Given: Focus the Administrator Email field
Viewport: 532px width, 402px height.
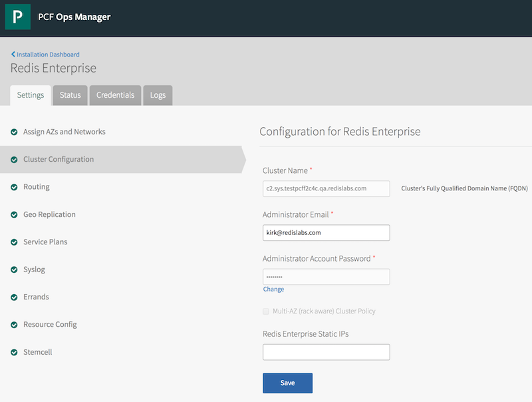Looking at the screenshot, I should 326,232.
